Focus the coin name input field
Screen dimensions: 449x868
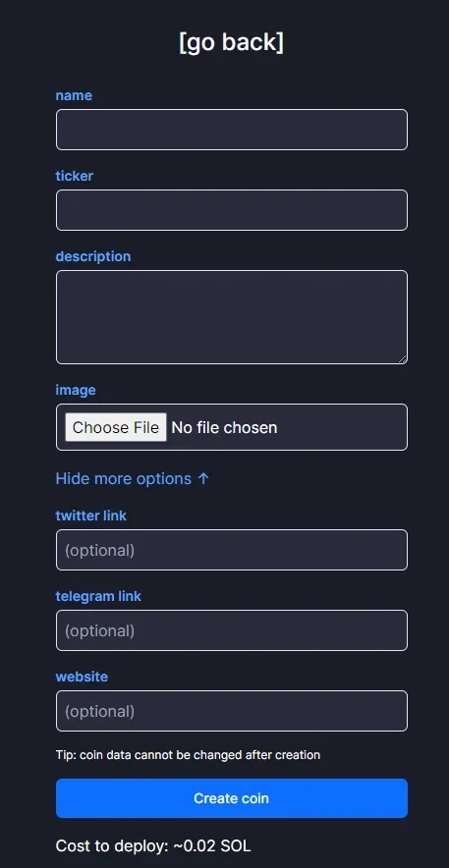(232, 130)
